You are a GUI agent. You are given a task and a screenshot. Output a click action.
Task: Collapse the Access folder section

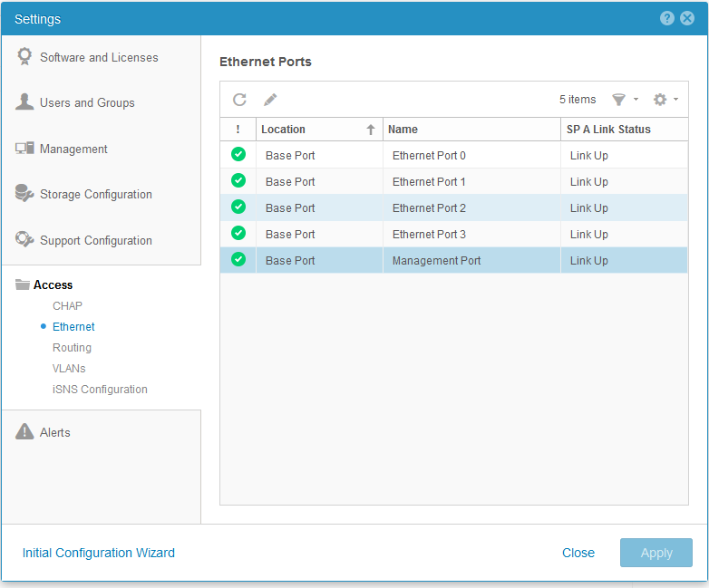tap(53, 284)
